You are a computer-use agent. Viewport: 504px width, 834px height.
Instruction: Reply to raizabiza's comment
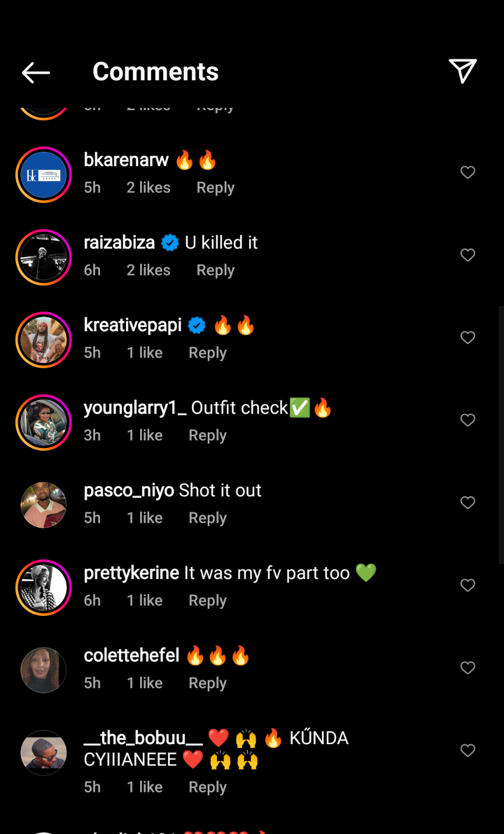(x=215, y=270)
